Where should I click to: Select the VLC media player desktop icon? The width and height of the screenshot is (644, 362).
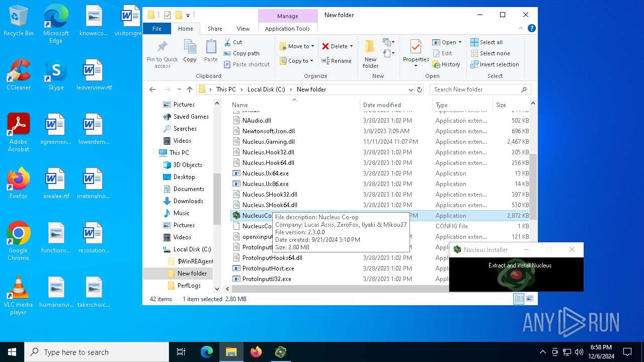pyautogui.click(x=19, y=296)
